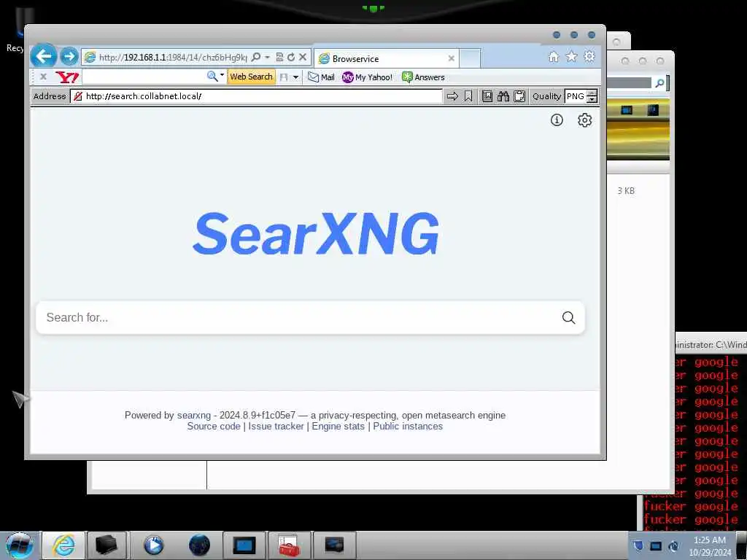Click the clipboard icon in control bar
The height and width of the screenshot is (560, 747).
(519, 96)
